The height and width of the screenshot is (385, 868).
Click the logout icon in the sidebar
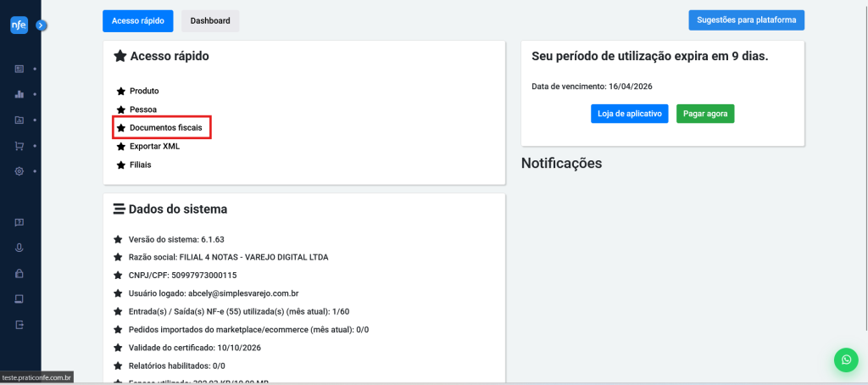pyautogui.click(x=19, y=325)
